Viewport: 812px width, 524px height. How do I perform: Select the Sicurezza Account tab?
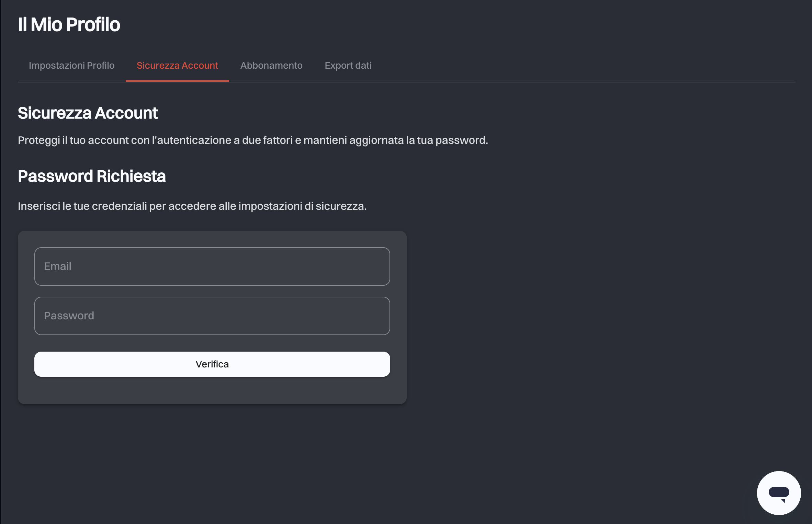(177, 66)
